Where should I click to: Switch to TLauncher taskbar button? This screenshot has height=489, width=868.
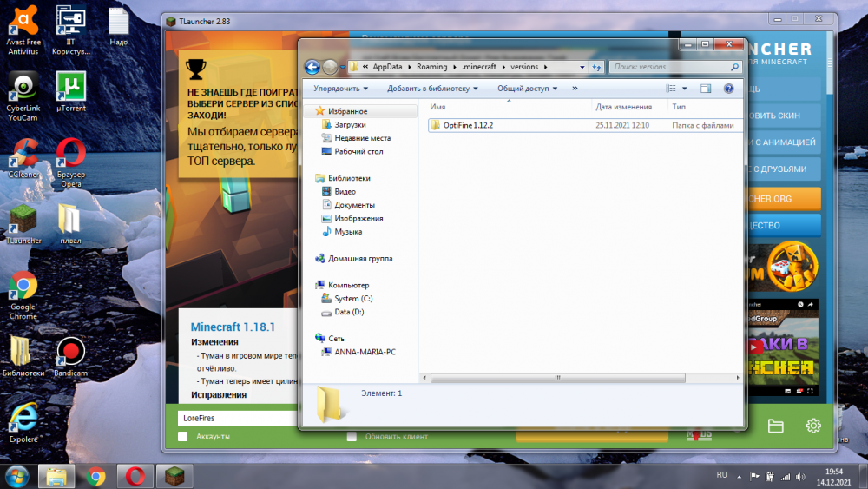click(174, 476)
